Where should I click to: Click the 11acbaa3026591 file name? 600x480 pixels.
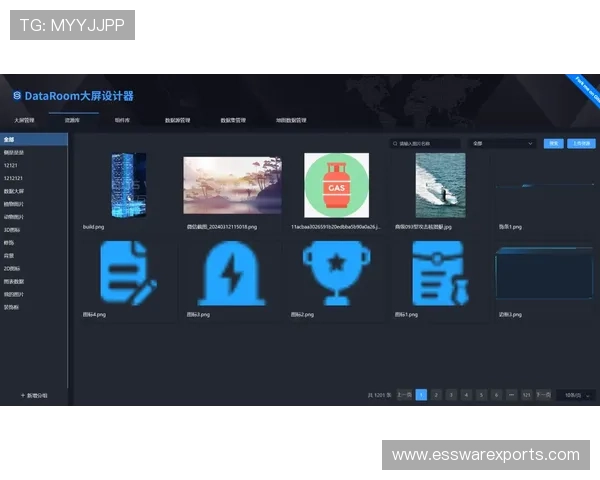tap(336, 227)
